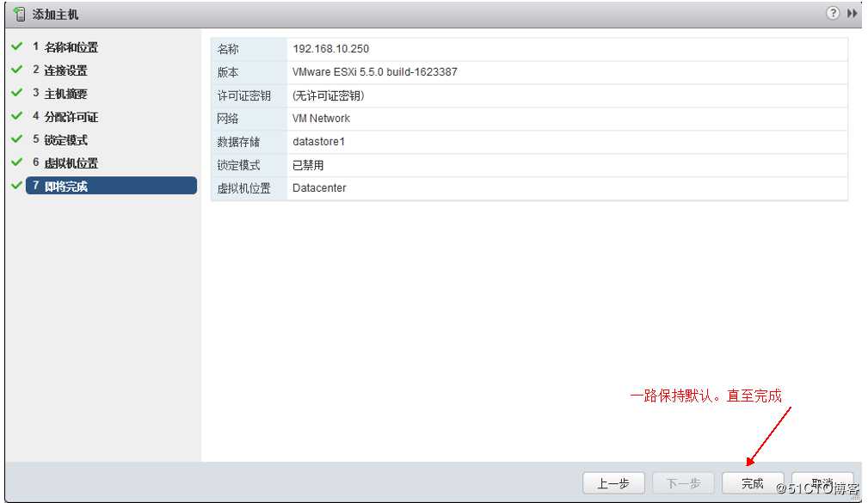
Task: Click the green checkmark beside 连接设置
Action: (17, 70)
